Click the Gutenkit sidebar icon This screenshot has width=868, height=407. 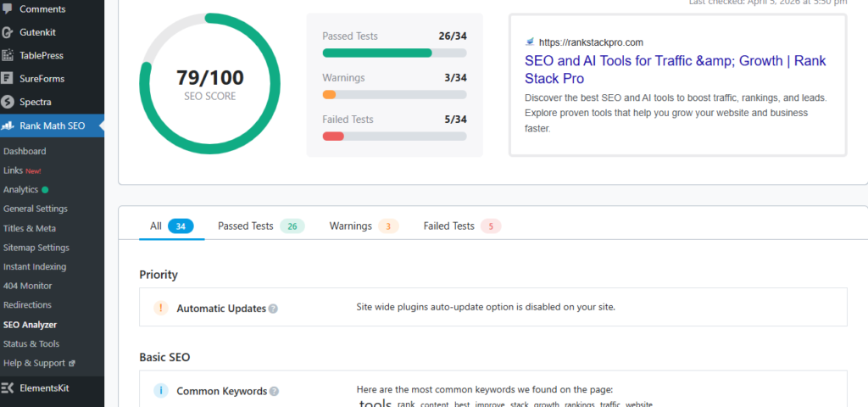coord(7,32)
